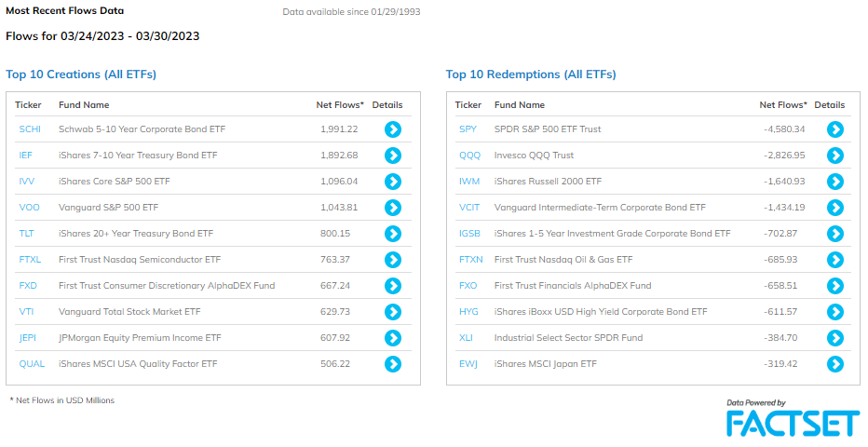The height and width of the screenshot is (447, 868).
Task: Open details arrow for SPY row
Action: click(835, 129)
